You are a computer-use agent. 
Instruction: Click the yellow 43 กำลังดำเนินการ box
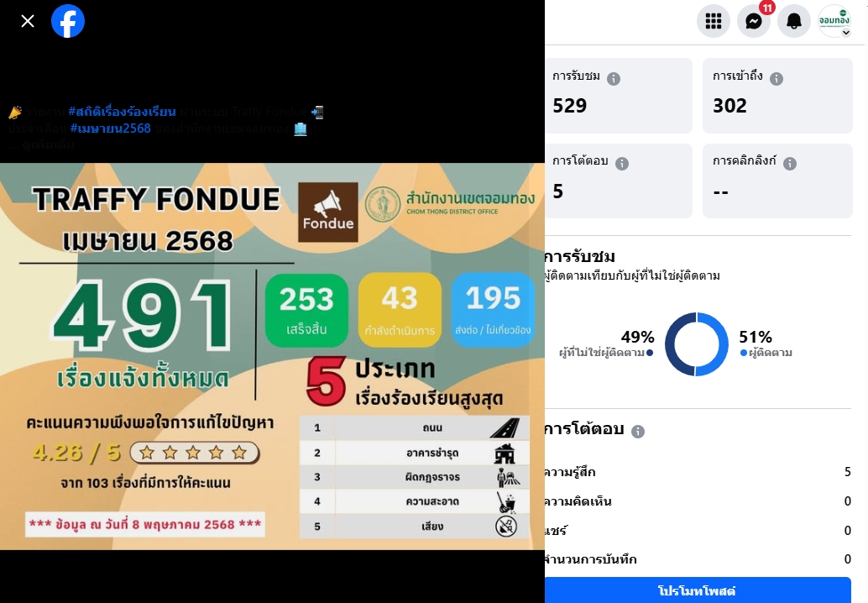pyautogui.click(x=400, y=310)
